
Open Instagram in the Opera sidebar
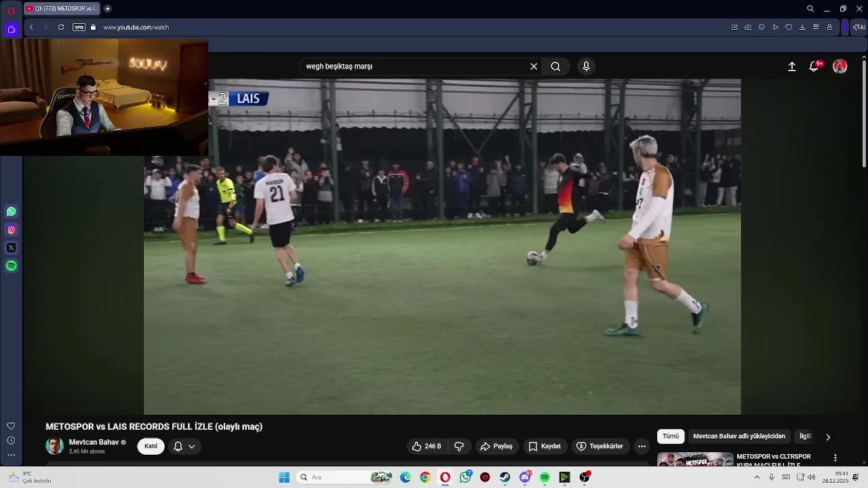coord(12,230)
